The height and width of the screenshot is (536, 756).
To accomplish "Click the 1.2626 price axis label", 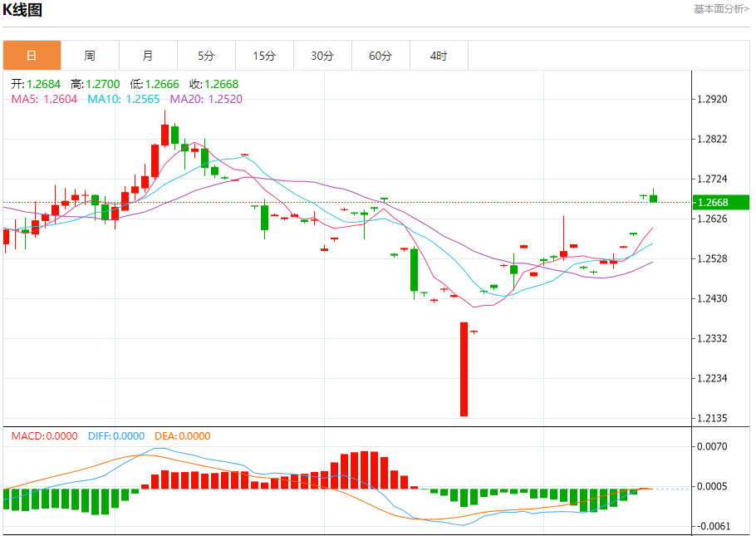I will [712, 219].
